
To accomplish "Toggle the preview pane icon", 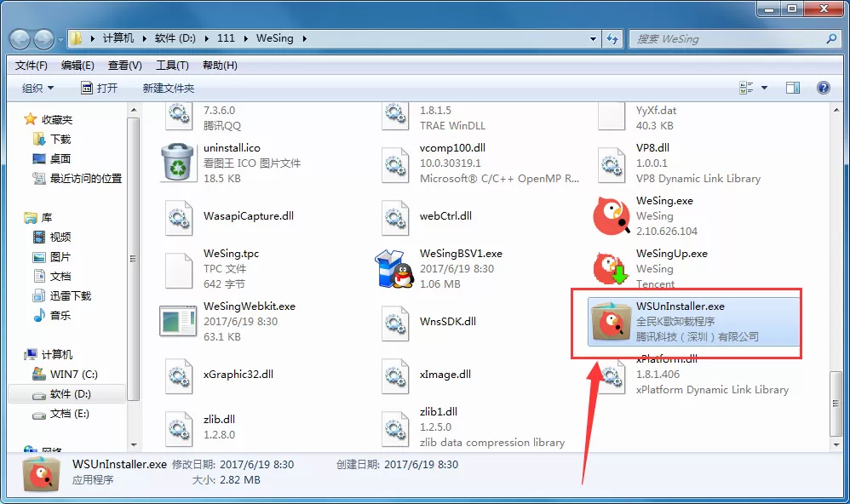I will click(793, 88).
